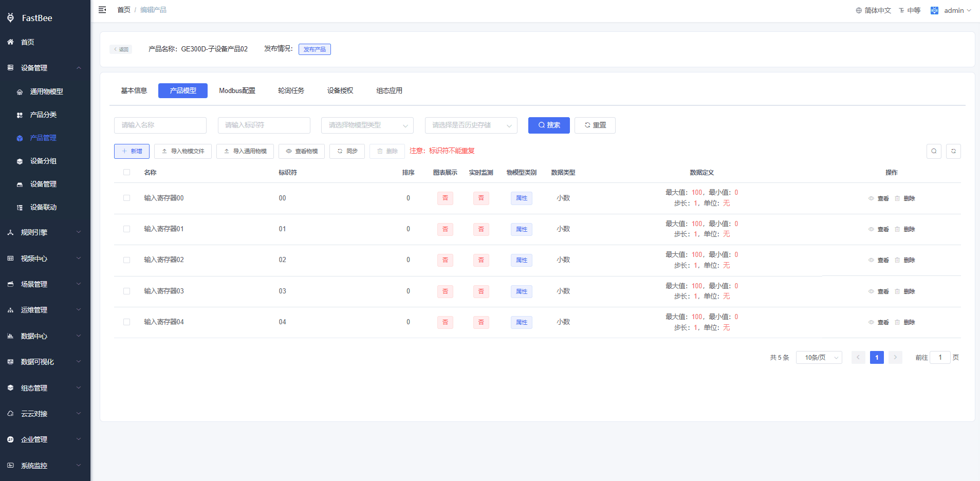View details of 输入寄存器00 row
The height and width of the screenshot is (481, 980).
click(879, 198)
